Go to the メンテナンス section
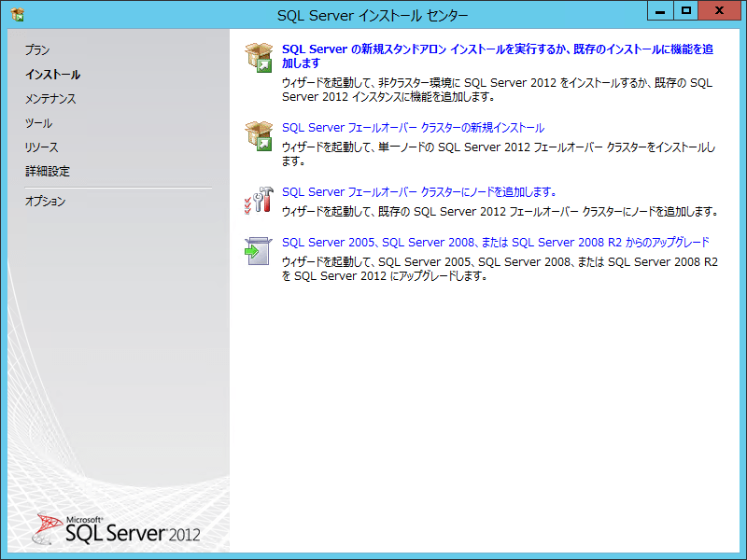The width and height of the screenshot is (747, 560). pos(50,99)
